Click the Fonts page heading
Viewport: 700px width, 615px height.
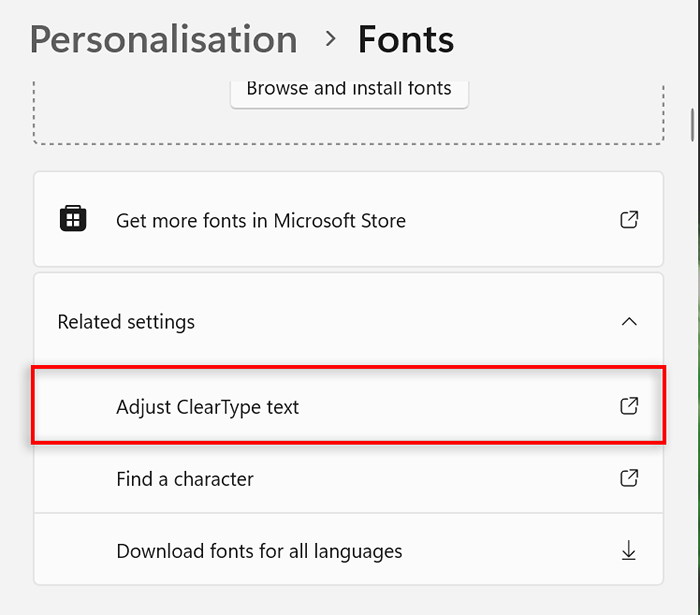406,40
